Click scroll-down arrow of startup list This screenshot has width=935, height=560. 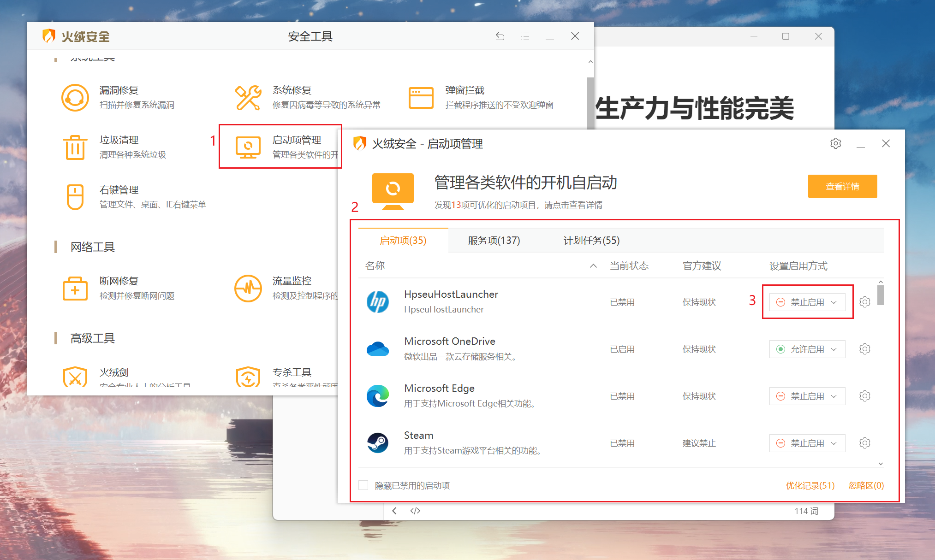[x=881, y=464]
